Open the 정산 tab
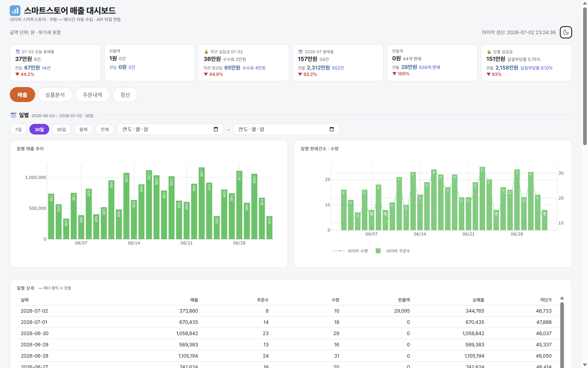588x368 pixels. point(125,95)
